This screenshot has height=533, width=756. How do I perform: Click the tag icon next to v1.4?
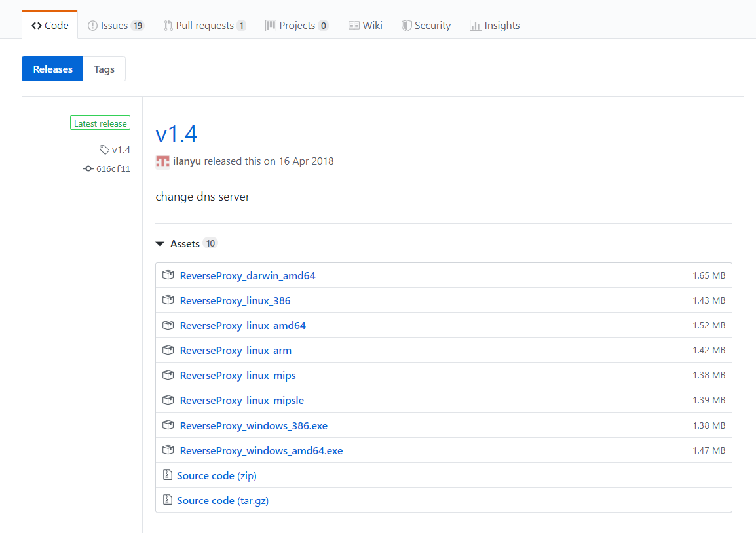pos(104,150)
